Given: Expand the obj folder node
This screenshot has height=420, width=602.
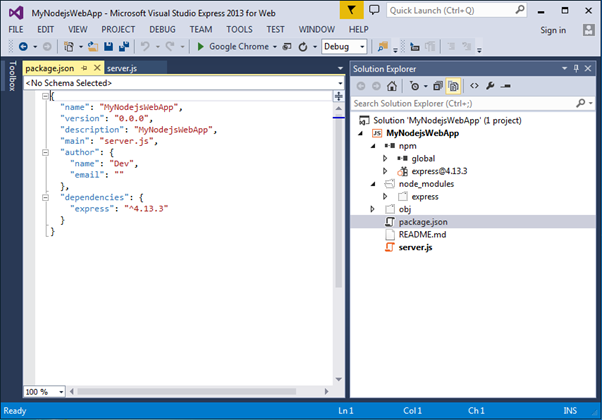Looking at the screenshot, I should [x=372, y=209].
